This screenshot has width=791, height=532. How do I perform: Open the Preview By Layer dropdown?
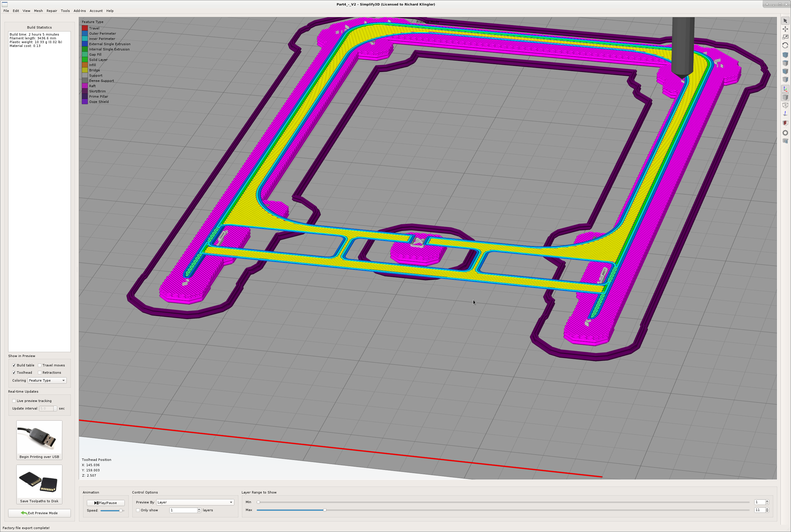[195, 502]
